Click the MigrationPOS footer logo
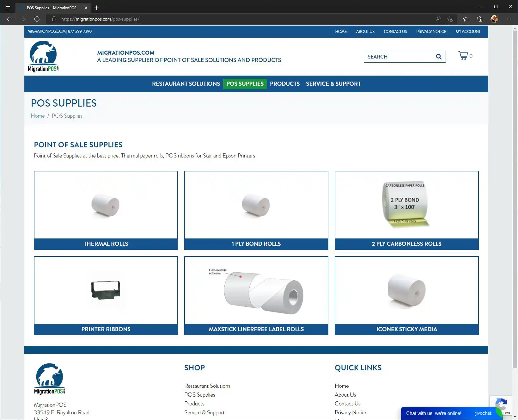This screenshot has width=518, height=420. (x=50, y=379)
